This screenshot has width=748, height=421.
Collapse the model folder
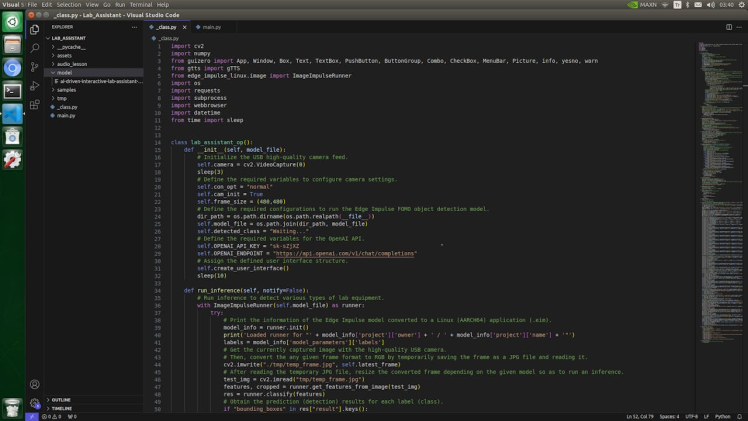tap(63, 72)
